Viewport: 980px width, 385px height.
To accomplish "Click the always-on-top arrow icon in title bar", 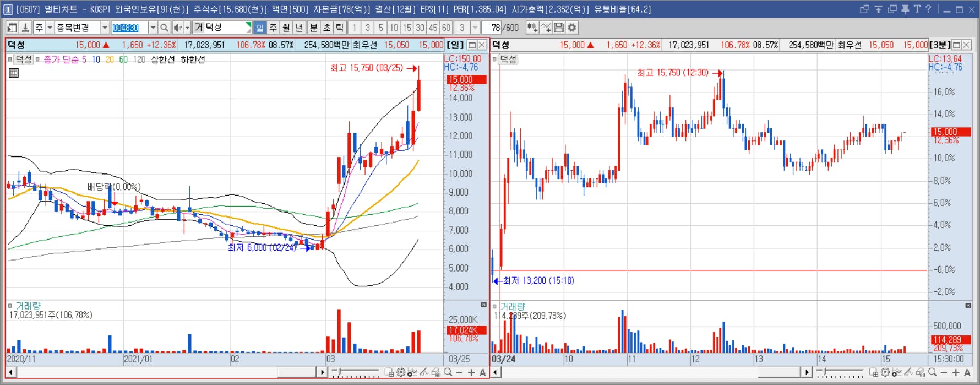I will click(878, 9).
